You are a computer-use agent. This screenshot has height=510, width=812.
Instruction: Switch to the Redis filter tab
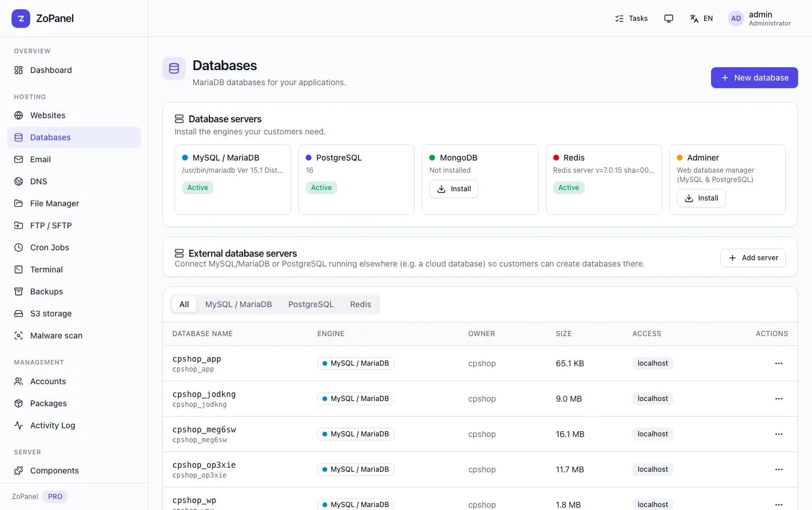(x=361, y=304)
